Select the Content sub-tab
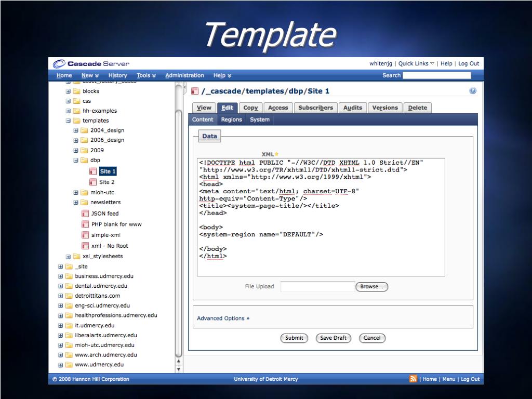The height and width of the screenshot is (399, 532). tap(203, 119)
